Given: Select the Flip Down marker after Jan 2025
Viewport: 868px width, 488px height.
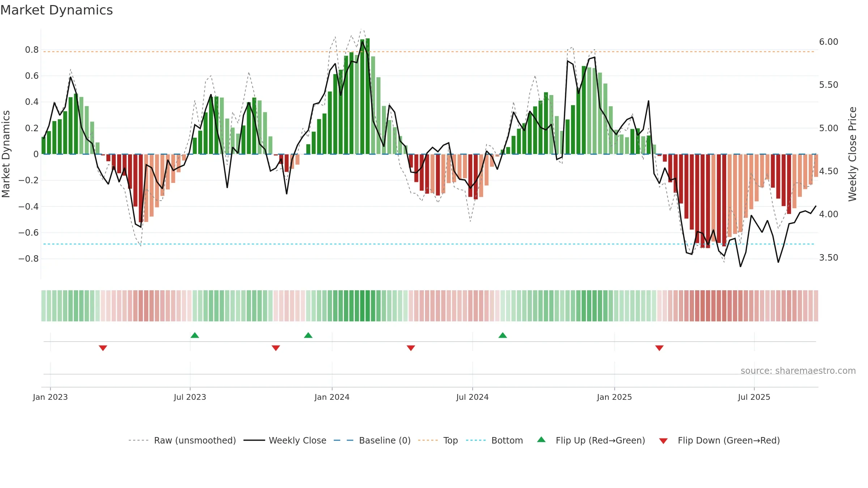Looking at the screenshot, I should [659, 348].
